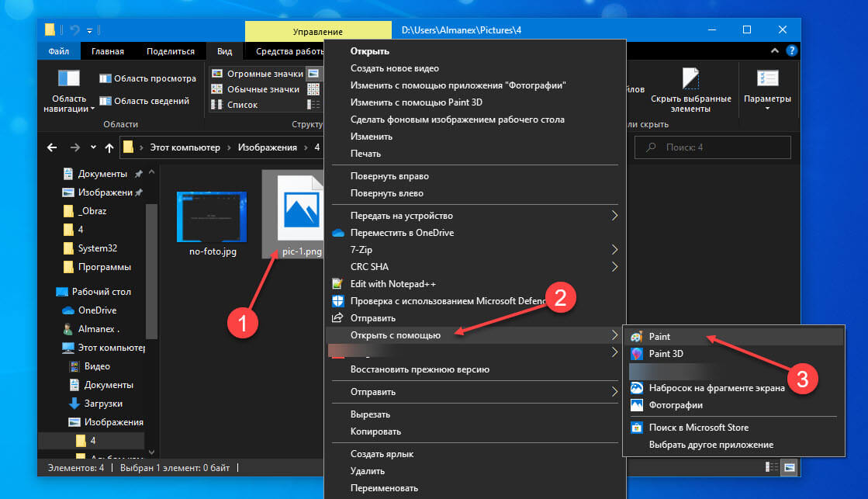Click the Paint 3D icon in the submenu
Screen dimensions: 868x499
(636, 354)
